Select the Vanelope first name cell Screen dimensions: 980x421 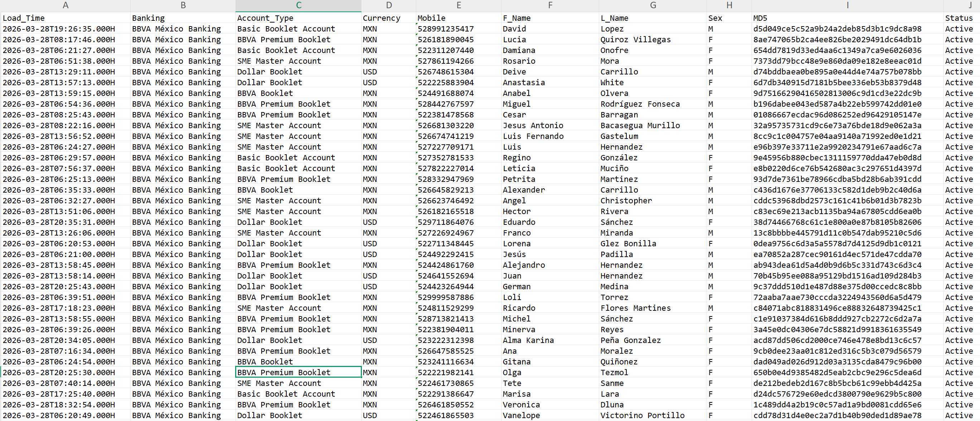click(550, 416)
